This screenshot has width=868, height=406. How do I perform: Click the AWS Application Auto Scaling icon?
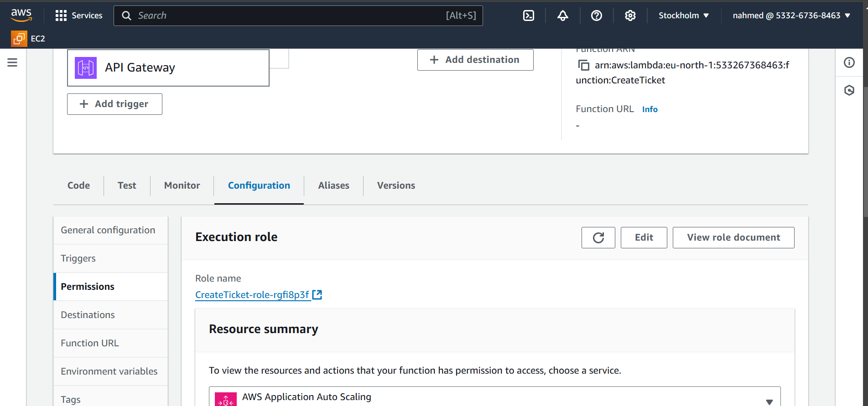[226, 399]
